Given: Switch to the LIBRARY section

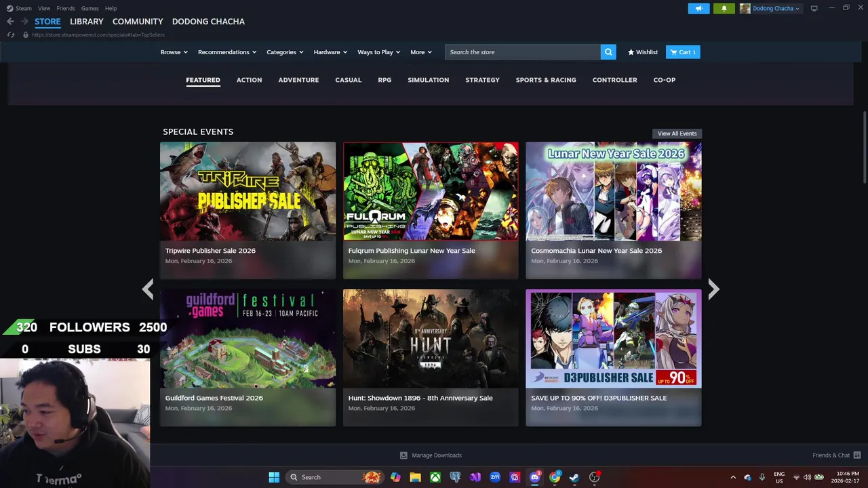Looking at the screenshot, I should coord(87,22).
